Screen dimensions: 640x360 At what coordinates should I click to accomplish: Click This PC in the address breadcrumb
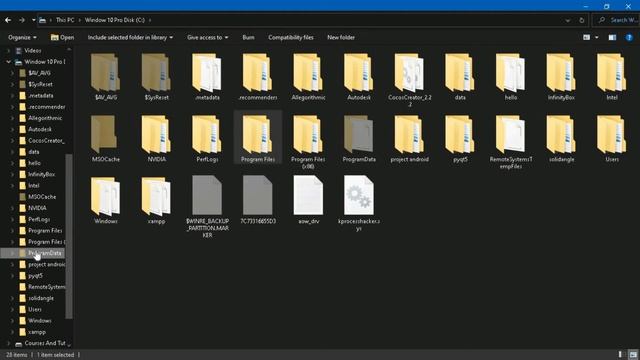[x=65, y=20]
